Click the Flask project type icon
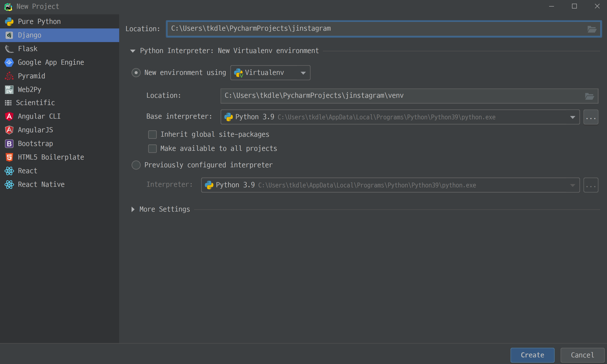This screenshot has height=364, width=607. tap(9, 49)
